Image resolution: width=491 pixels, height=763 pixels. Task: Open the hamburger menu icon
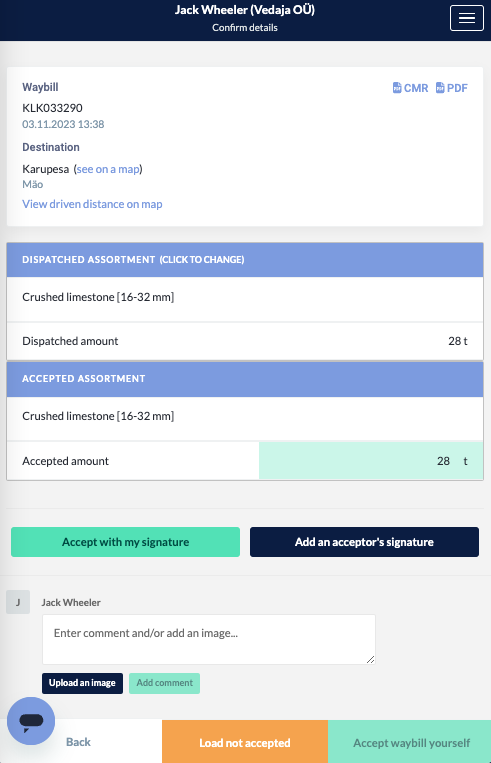tap(466, 18)
